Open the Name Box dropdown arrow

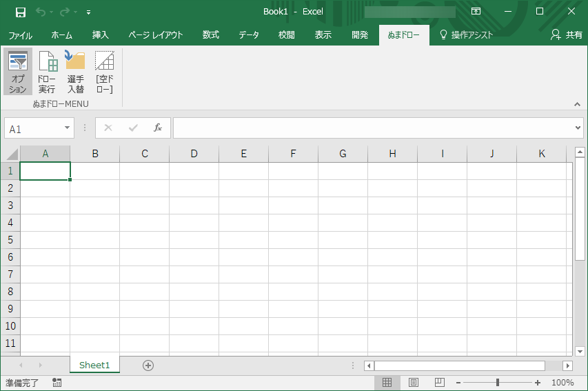tap(67, 128)
